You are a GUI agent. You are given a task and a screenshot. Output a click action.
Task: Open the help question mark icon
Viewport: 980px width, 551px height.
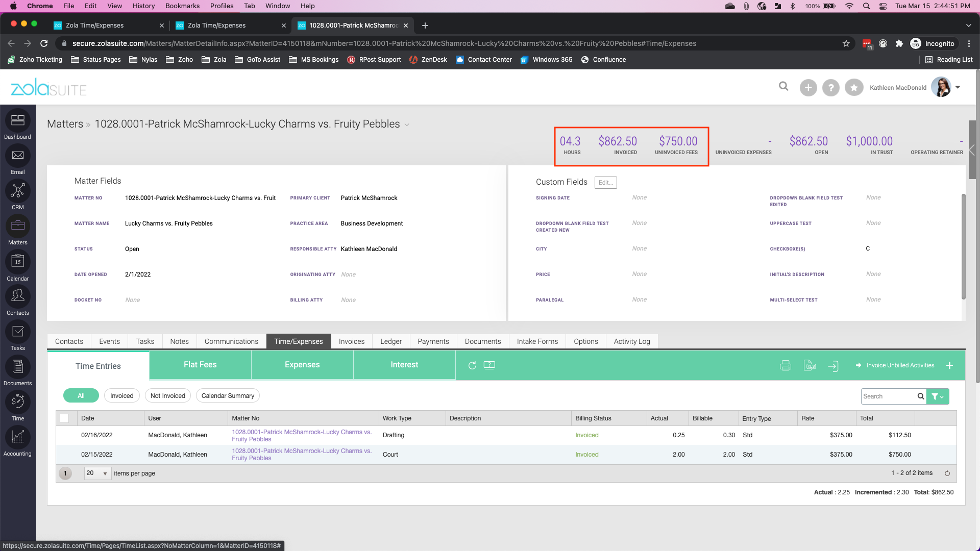point(831,88)
